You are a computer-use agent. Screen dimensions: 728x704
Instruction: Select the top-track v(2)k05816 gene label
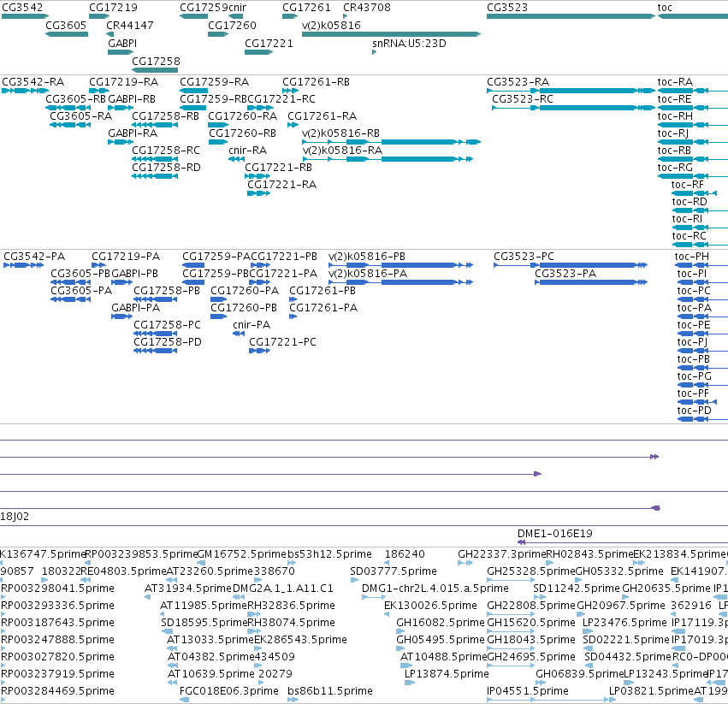pyautogui.click(x=331, y=26)
